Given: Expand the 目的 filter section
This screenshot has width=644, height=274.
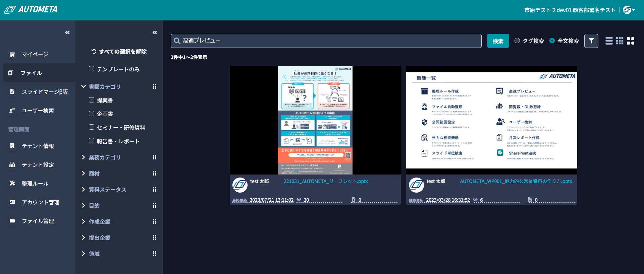Looking at the screenshot, I should [x=84, y=205].
